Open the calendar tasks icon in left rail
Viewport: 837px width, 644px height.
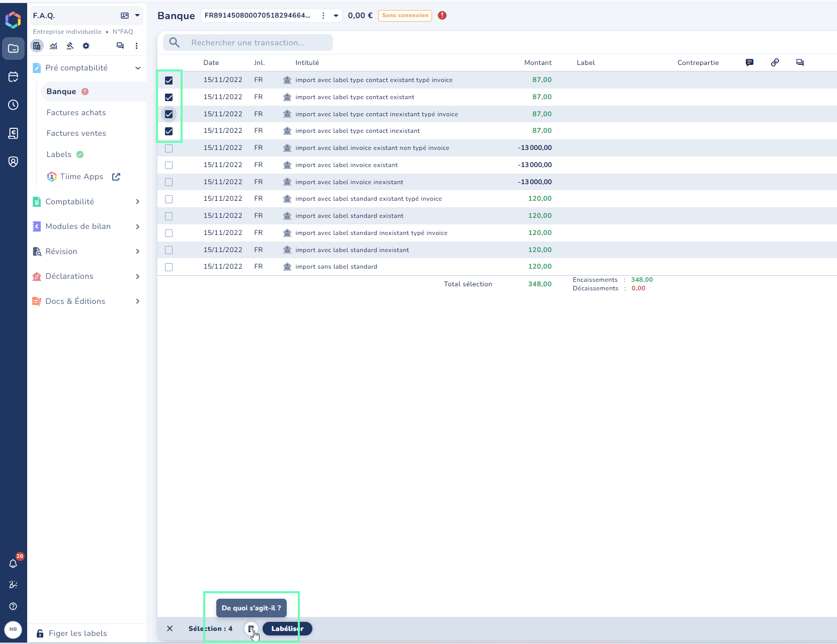tap(14, 77)
